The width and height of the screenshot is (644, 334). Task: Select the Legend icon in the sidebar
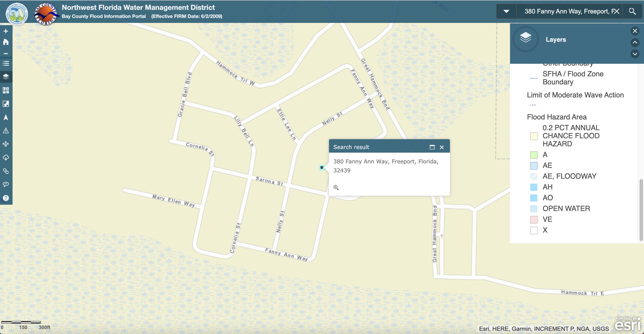coord(6,64)
